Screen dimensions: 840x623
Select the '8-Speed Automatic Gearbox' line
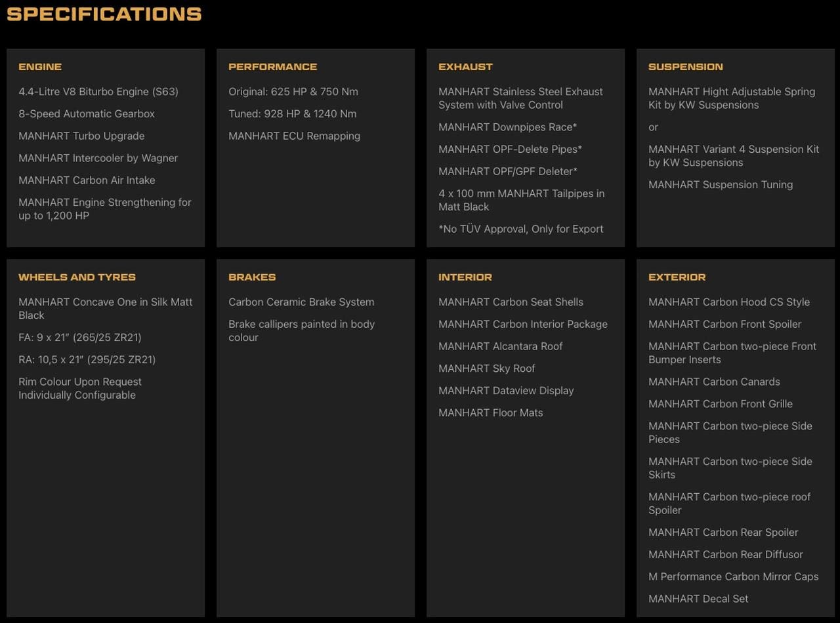(87, 114)
